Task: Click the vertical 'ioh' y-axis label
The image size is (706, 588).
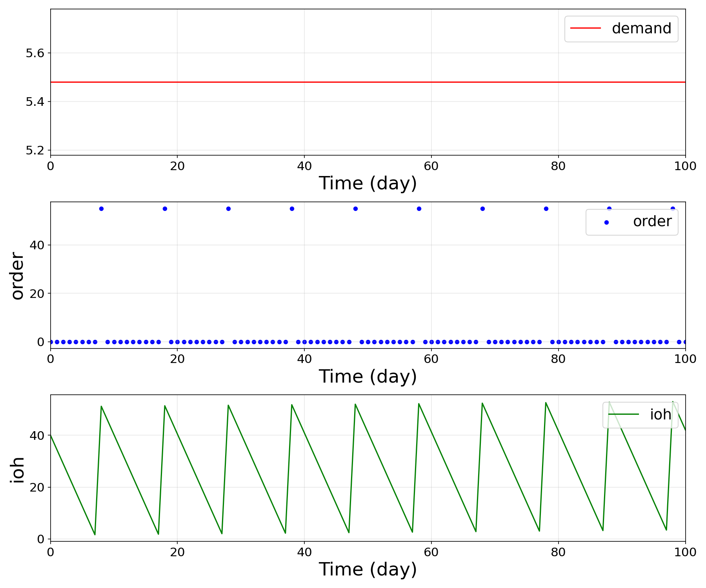Action: (x=18, y=469)
